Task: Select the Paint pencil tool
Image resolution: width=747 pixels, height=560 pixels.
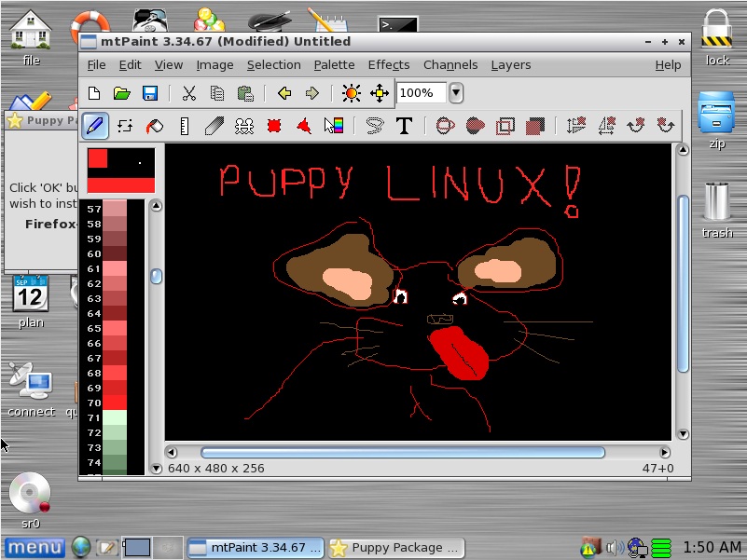Action: (95, 126)
